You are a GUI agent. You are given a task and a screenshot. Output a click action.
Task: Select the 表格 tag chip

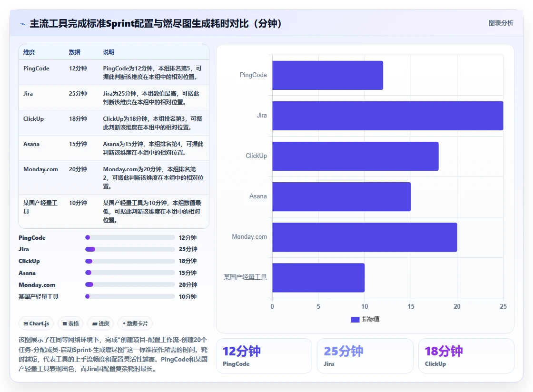pyautogui.click(x=71, y=323)
